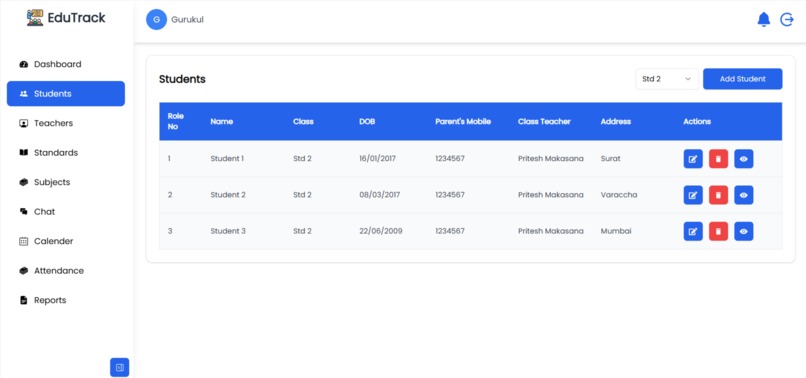
Task: Click the date 16/01/2017
Action: click(377, 158)
